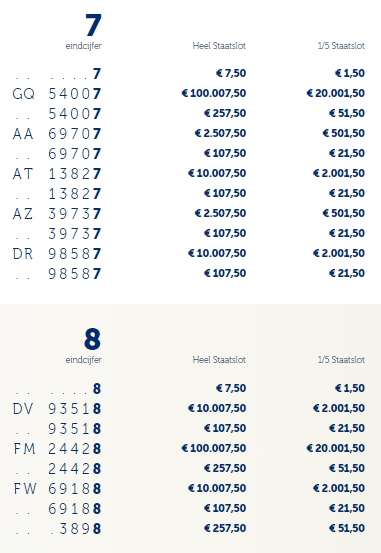The image size is (381, 553).
Task: Click the large eindcijfer 8 heading
Action: (x=92, y=339)
